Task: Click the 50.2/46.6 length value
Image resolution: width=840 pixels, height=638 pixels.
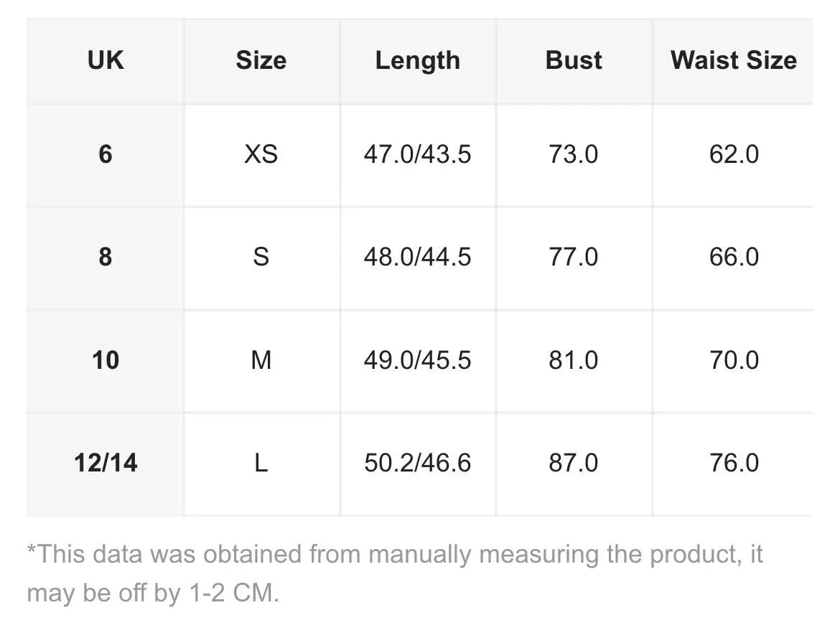Action: coord(417,463)
